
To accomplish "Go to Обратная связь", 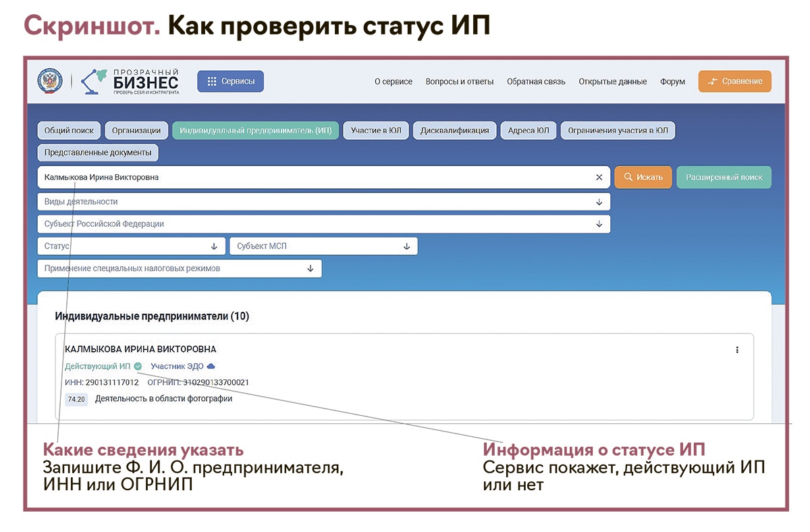I will pyautogui.click(x=536, y=82).
